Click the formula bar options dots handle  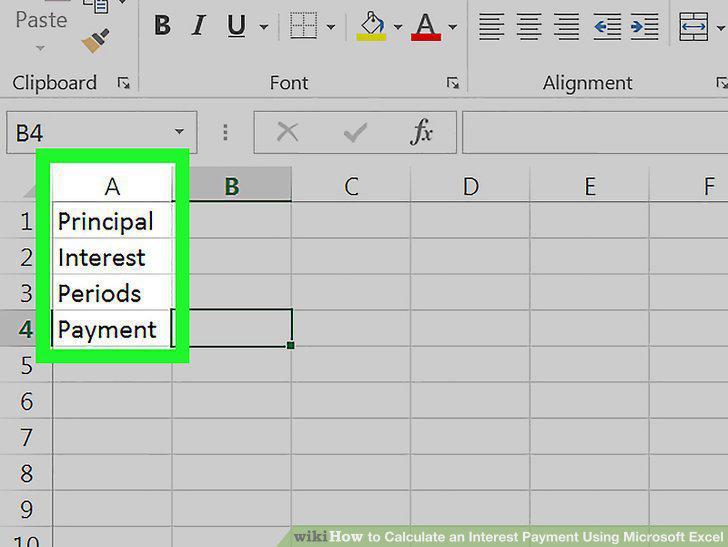226,132
